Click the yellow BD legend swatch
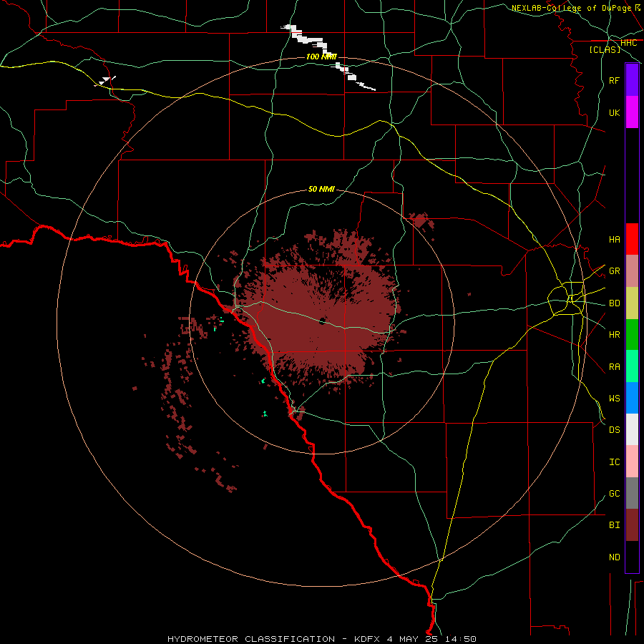 pos(632,303)
